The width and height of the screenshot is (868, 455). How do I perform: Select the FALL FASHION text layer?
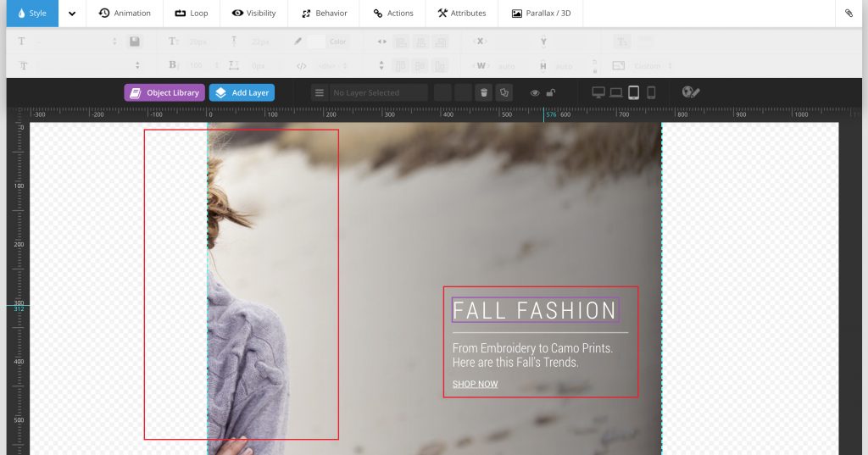[x=535, y=310]
